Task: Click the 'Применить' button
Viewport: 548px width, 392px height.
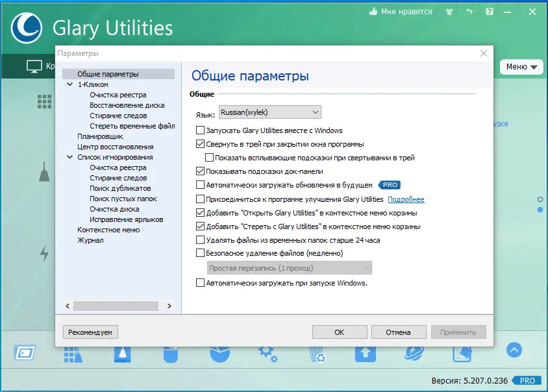Action: (x=458, y=332)
